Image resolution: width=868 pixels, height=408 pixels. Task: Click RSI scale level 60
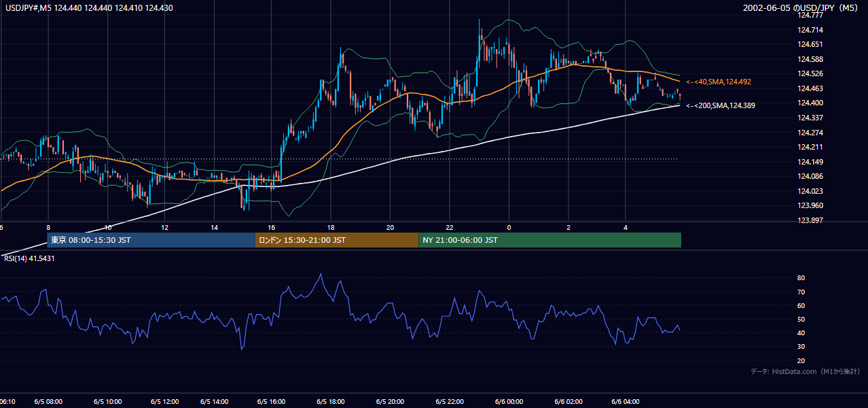click(x=801, y=305)
